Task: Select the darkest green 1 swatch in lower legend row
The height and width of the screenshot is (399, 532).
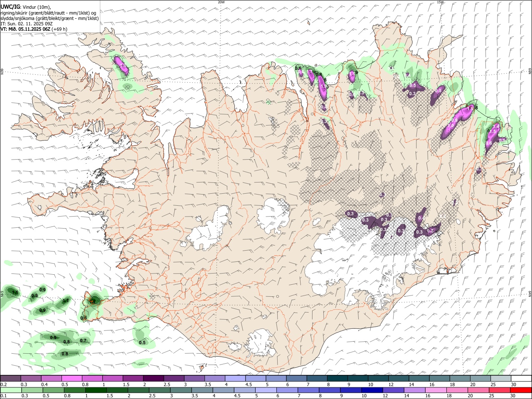Action: [x=96, y=390]
